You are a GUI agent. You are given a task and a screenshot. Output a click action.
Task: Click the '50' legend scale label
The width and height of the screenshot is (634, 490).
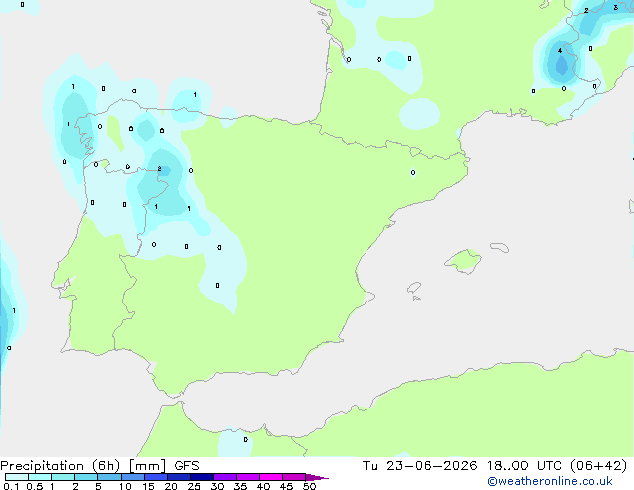click(309, 486)
